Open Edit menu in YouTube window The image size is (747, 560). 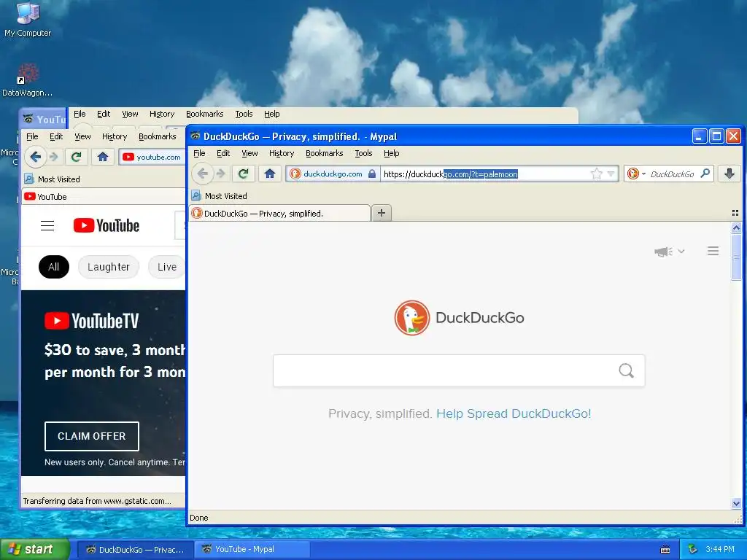[x=56, y=136]
